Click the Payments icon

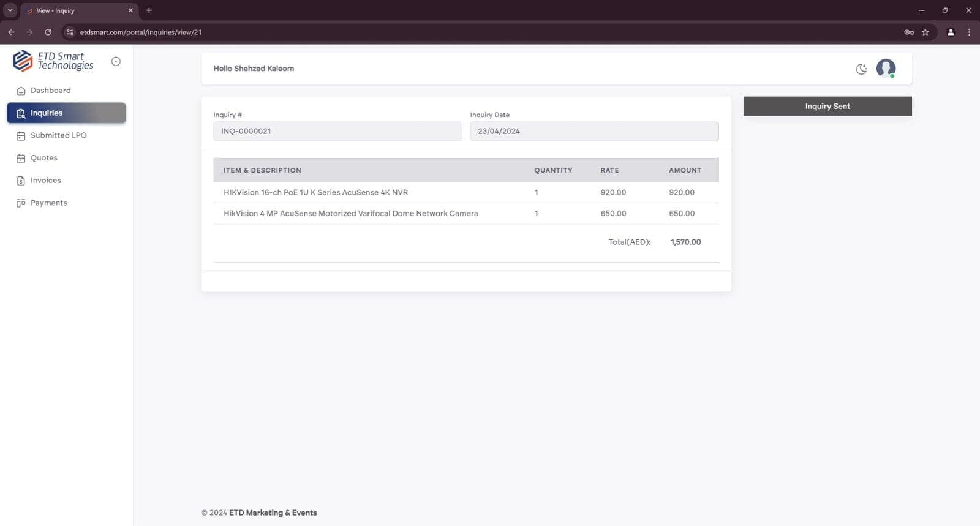click(x=21, y=203)
